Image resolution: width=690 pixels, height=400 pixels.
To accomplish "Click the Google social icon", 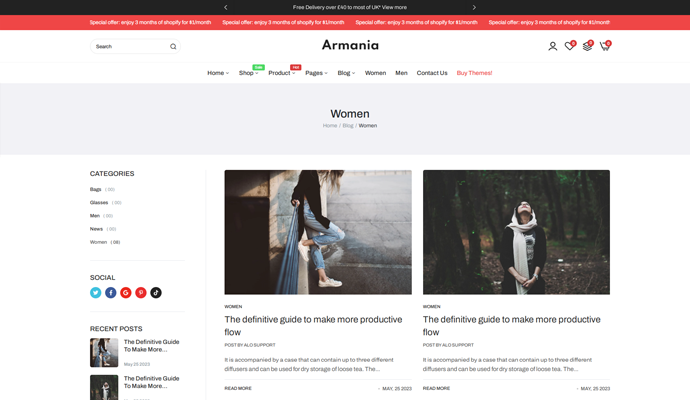I will click(126, 293).
